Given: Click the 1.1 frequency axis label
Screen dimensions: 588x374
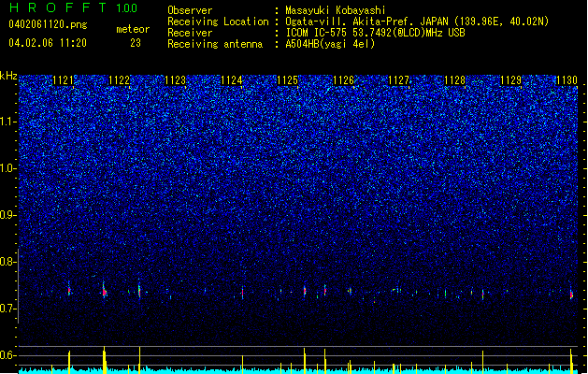Looking at the screenshot, I should pyautogui.click(x=8, y=122).
